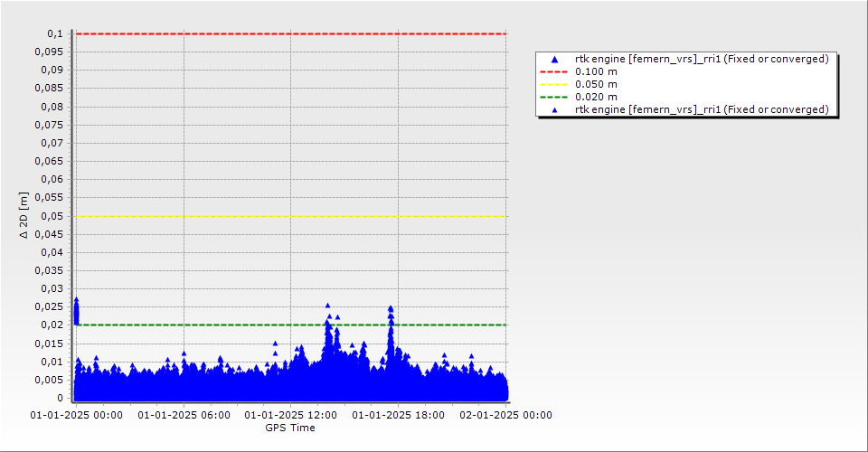This screenshot has width=868, height=452.
Task: Click the green dashed line sample in the legend
Action: tap(554, 97)
